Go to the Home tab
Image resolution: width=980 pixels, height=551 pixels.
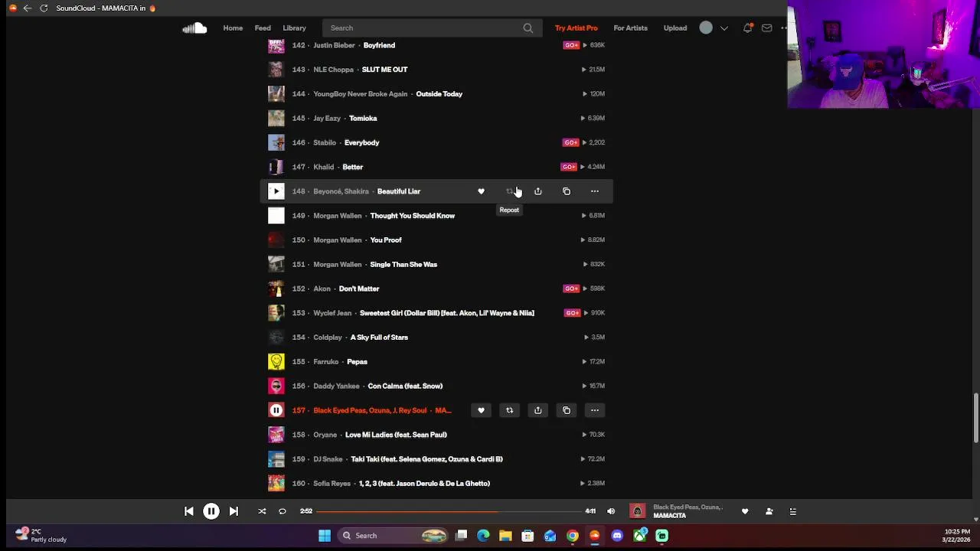[x=233, y=28]
